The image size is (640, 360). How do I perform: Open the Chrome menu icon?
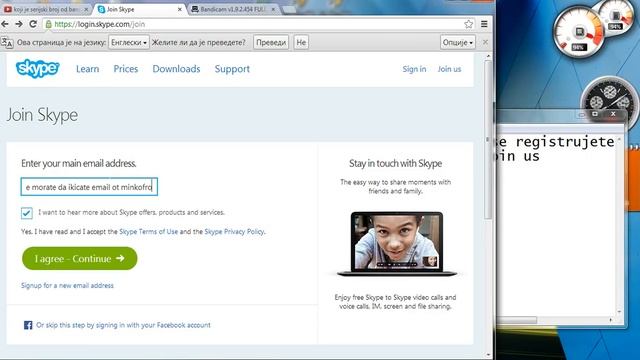pyautogui.click(x=484, y=24)
